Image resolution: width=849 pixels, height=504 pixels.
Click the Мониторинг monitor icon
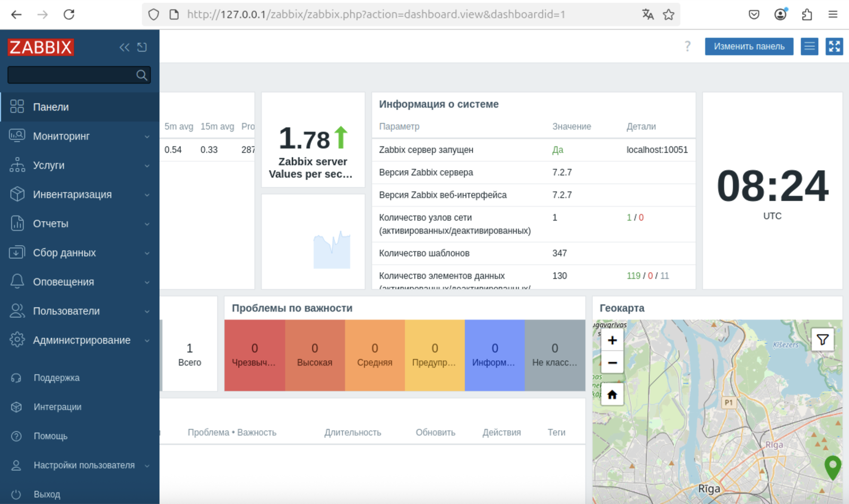point(17,136)
